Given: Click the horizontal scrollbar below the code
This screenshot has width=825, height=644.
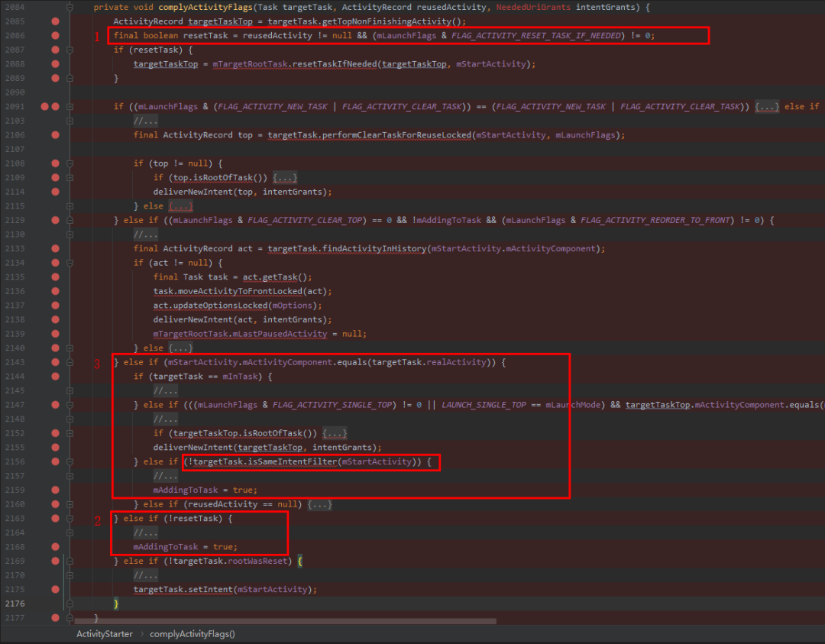Looking at the screenshot, I should point(285,622).
